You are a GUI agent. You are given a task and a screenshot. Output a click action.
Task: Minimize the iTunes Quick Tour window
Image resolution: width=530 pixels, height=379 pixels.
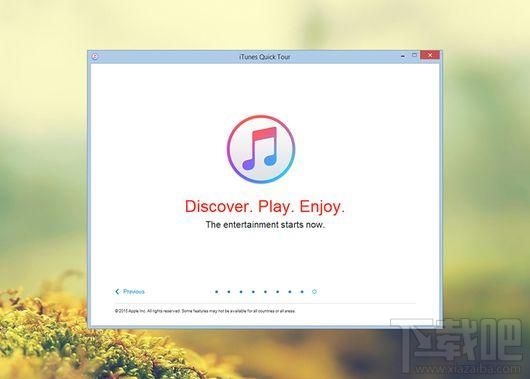pyautogui.click(x=403, y=56)
